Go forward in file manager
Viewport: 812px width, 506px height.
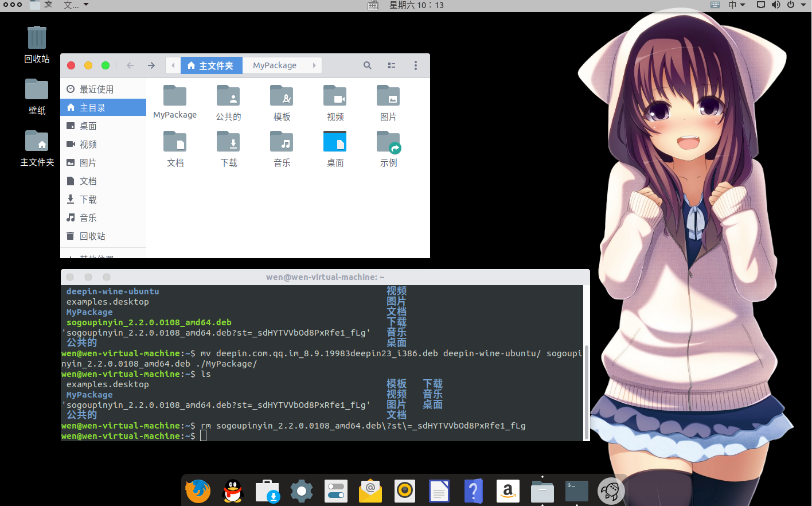click(x=151, y=65)
